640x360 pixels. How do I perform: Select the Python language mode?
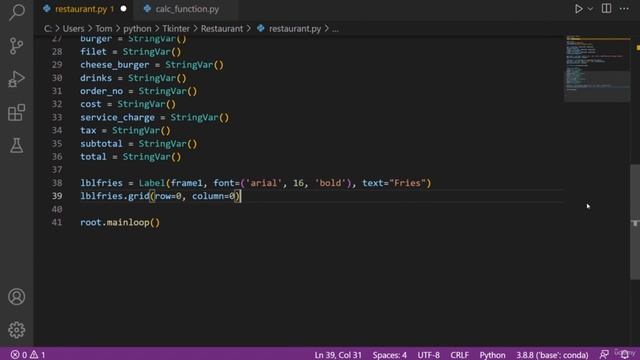click(x=492, y=355)
